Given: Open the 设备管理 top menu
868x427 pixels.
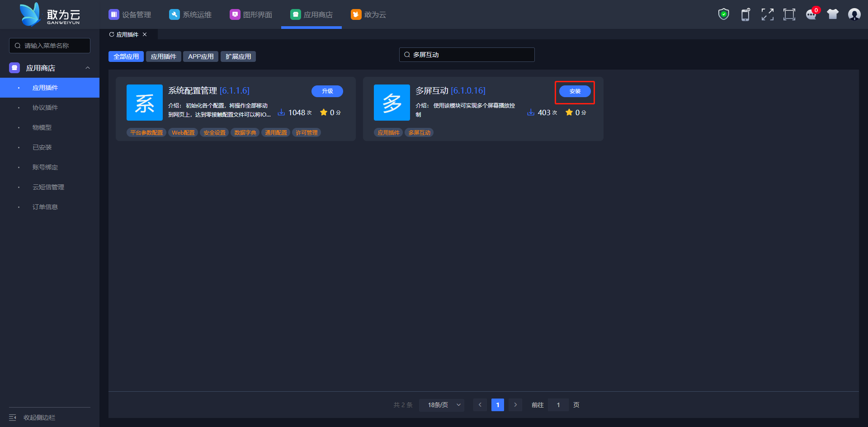Looking at the screenshot, I should (130, 14).
